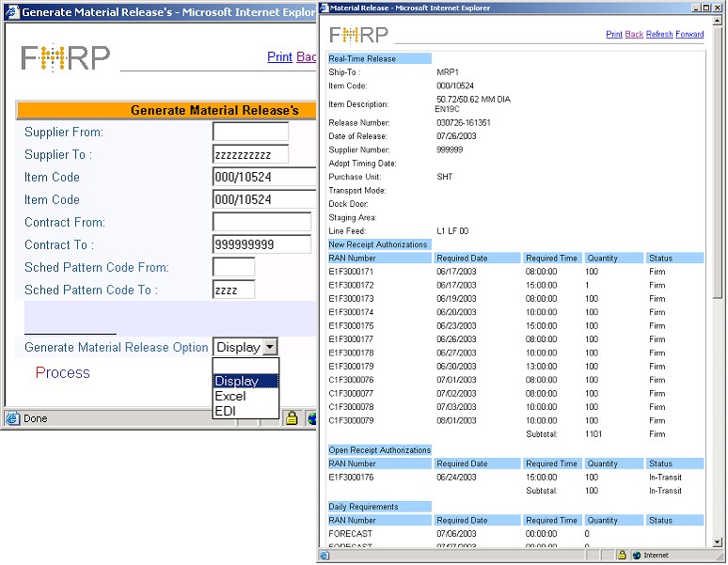Viewport: 728px width, 565px height.
Task: Click the IE icon in Material Release window title bar
Action: (324, 8)
